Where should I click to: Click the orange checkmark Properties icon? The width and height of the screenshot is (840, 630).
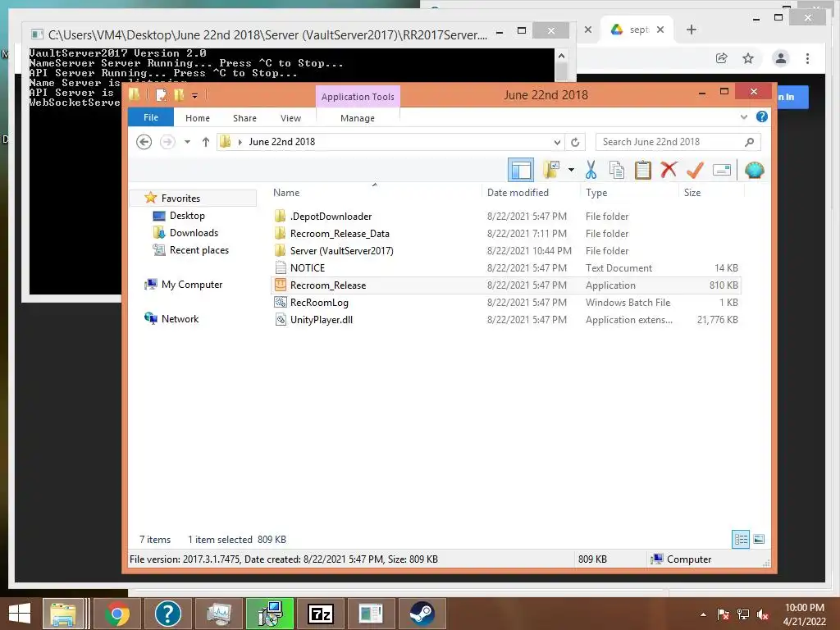click(695, 171)
